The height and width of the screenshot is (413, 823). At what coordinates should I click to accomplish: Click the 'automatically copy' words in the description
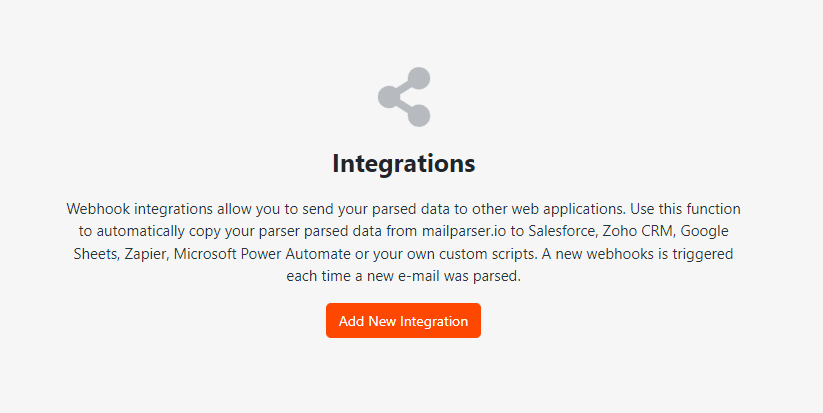click(x=161, y=231)
